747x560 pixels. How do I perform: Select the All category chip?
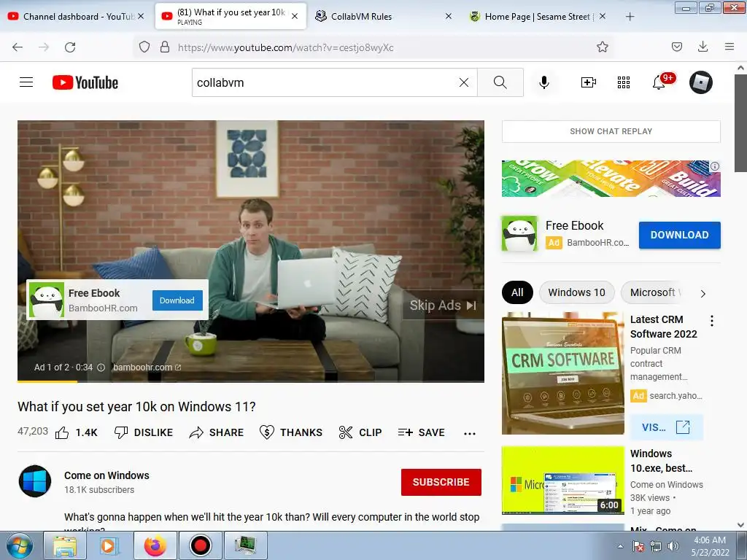pos(517,292)
